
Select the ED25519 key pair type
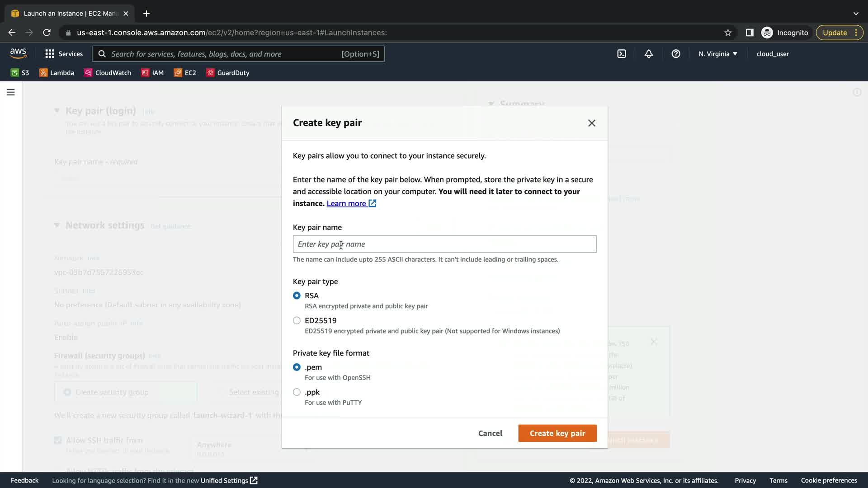tap(297, 320)
